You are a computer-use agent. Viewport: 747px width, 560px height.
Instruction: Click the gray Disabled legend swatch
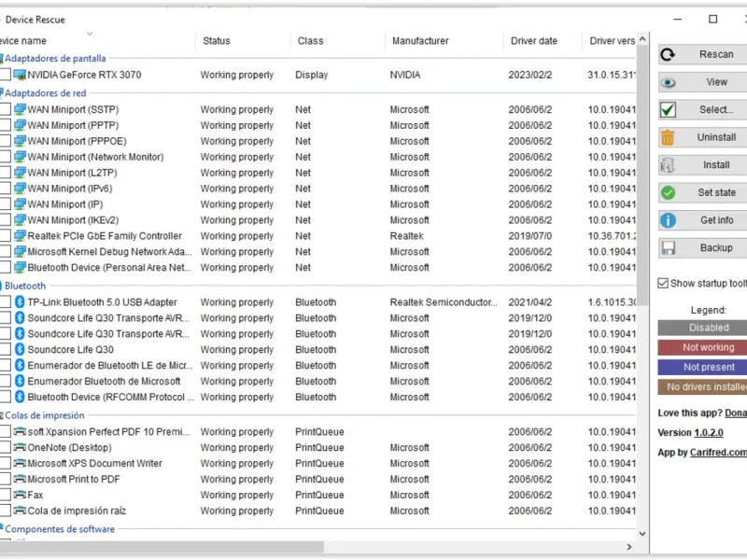[x=702, y=328]
